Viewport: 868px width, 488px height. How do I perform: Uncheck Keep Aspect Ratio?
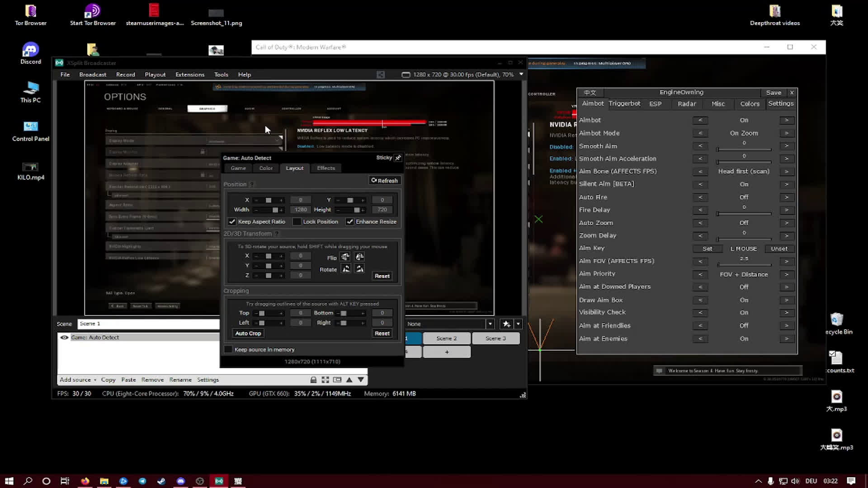point(232,222)
